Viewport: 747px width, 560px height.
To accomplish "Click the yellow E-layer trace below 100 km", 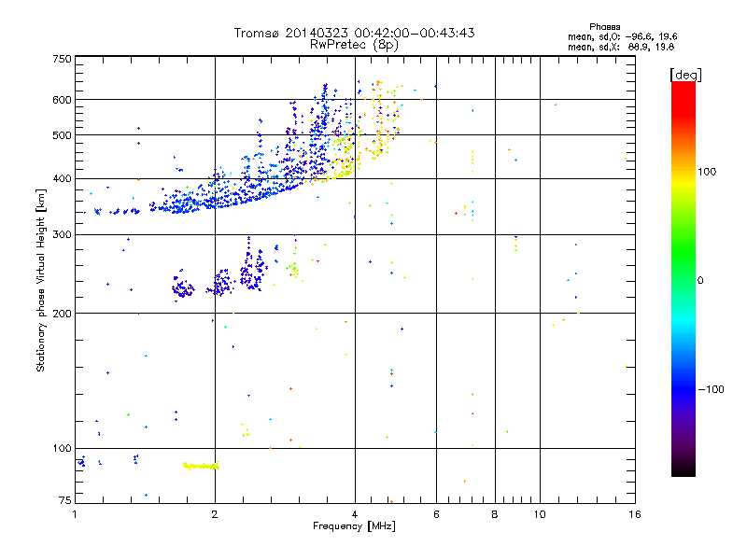I will pos(201,466).
